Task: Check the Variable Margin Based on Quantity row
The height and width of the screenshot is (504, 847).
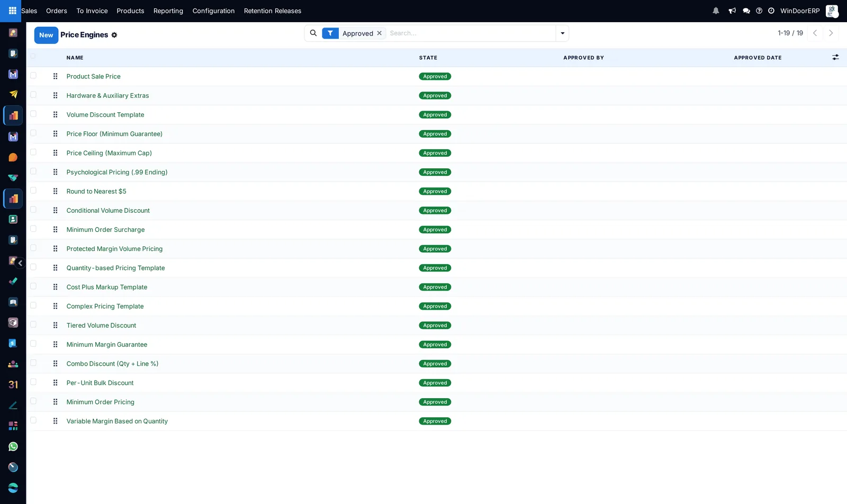Action: click(33, 420)
